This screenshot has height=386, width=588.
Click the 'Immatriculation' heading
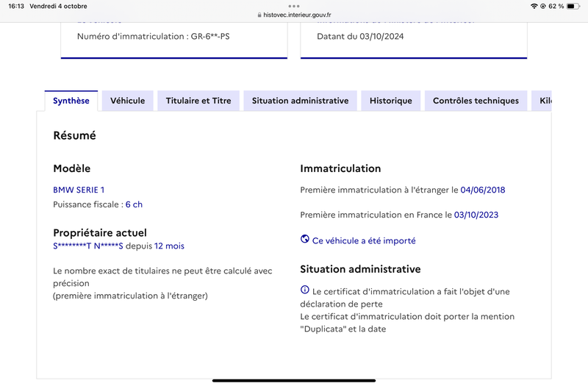click(340, 168)
